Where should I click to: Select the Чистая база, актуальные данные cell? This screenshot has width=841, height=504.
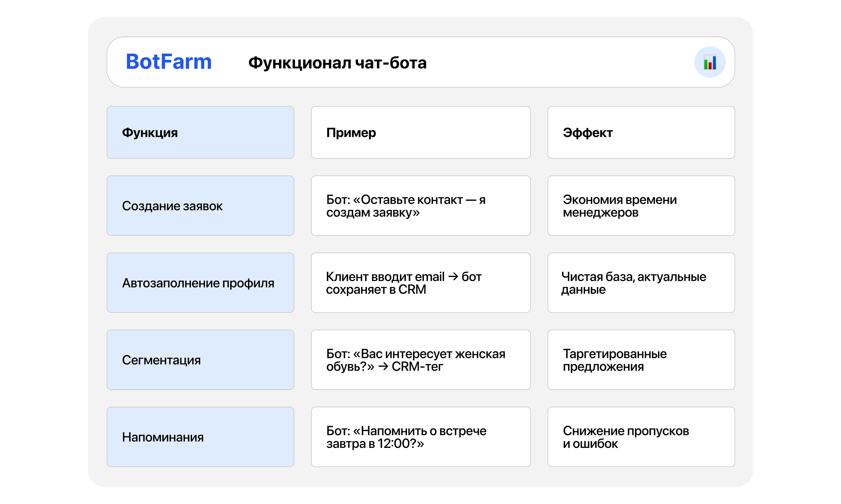tap(641, 283)
